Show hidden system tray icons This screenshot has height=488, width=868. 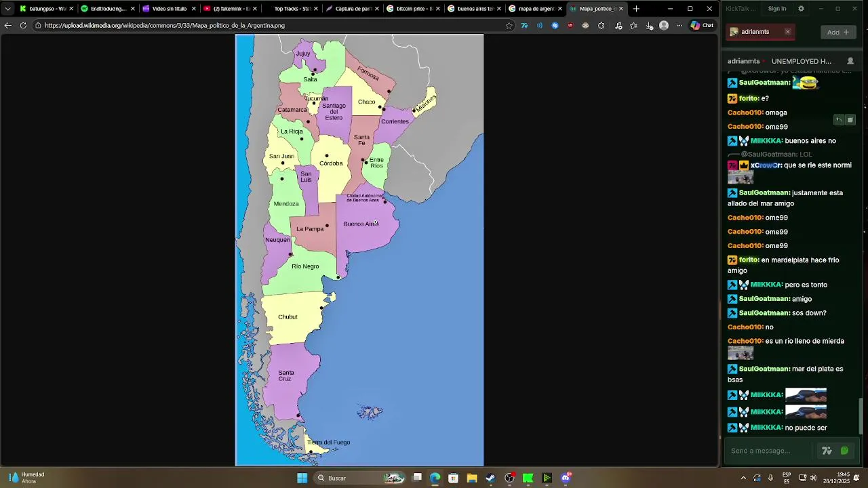coord(743,478)
